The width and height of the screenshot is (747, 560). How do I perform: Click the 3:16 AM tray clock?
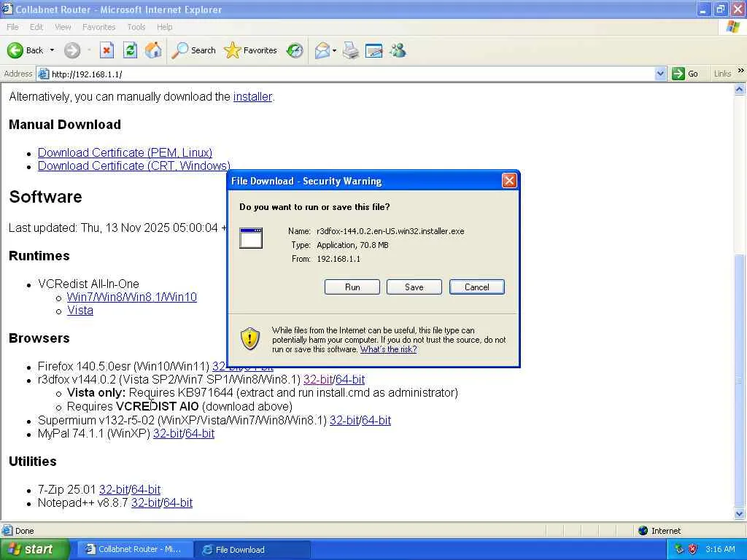coord(720,549)
